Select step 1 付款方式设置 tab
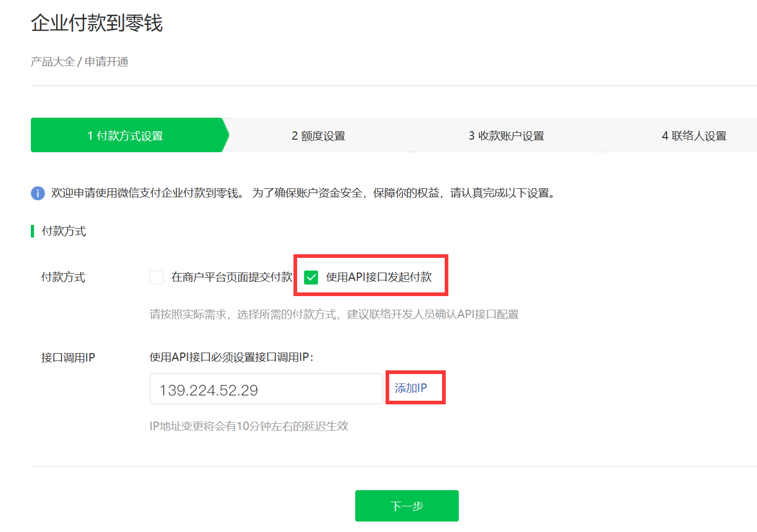This screenshot has height=532, width=757. coord(126,136)
